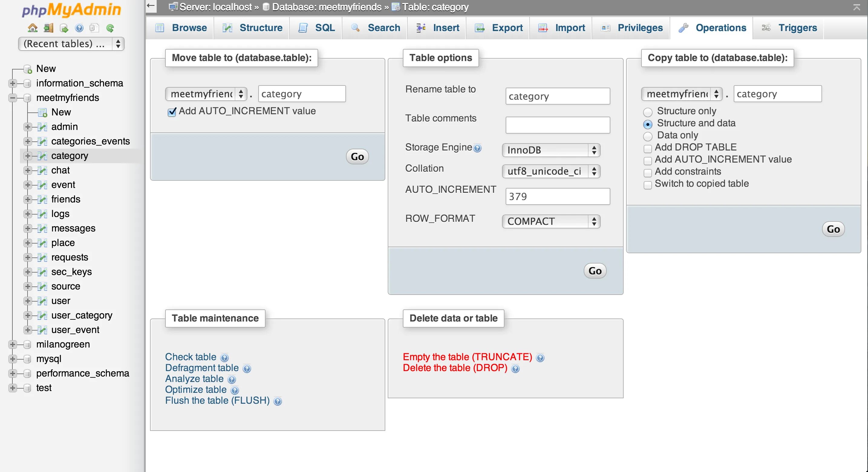
Task: Open the Recent tables dropdown
Action: click(x=71, y=44)
